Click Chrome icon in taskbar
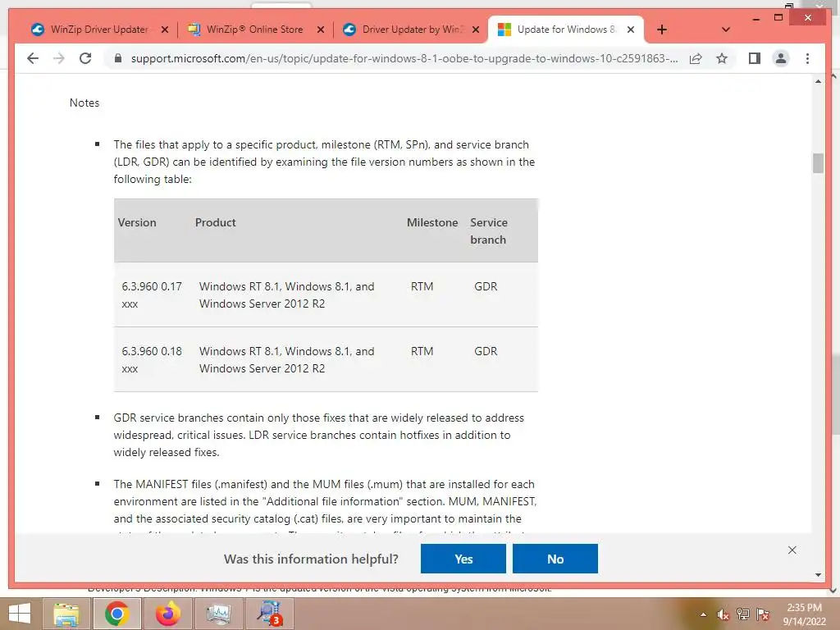Viewport: 840px width, 630px height. click(x=116, y=614)
